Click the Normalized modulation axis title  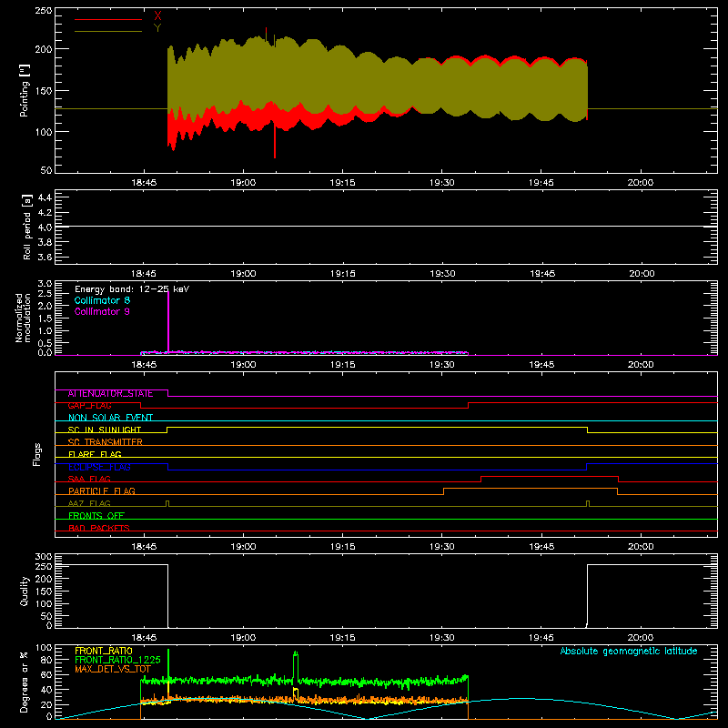23,318
